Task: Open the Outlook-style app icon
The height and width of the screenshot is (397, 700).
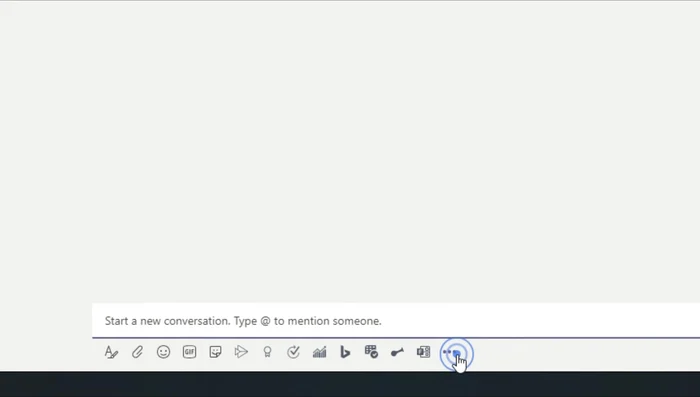Action: click(423, 352)
